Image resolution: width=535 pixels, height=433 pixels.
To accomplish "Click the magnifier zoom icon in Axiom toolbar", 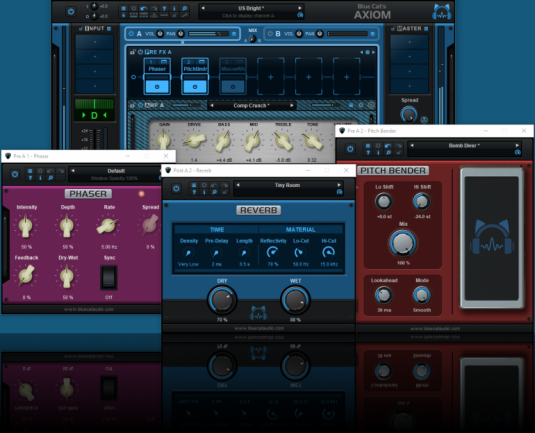I will click(x=185, y=8).
